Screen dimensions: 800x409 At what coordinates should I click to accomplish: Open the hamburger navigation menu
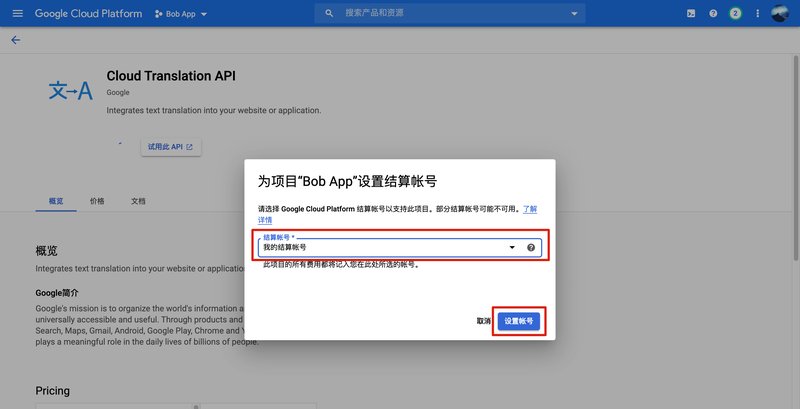tap(17, 13)
